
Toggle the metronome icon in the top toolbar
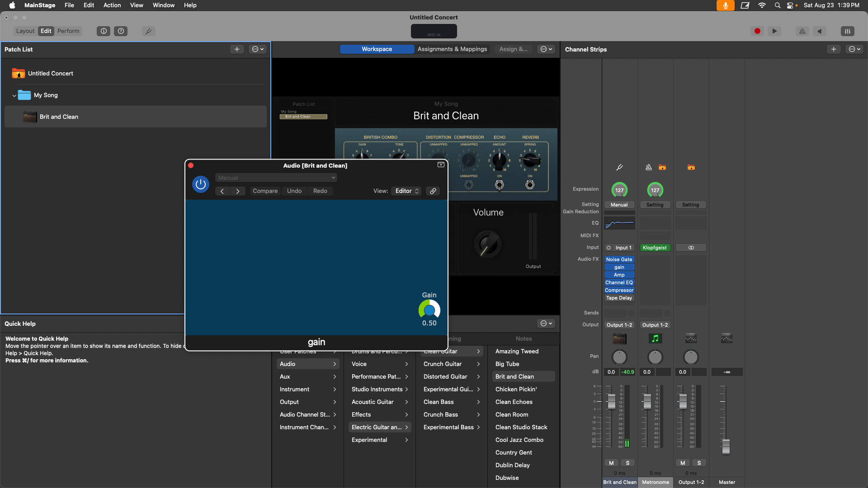point(802,31)
